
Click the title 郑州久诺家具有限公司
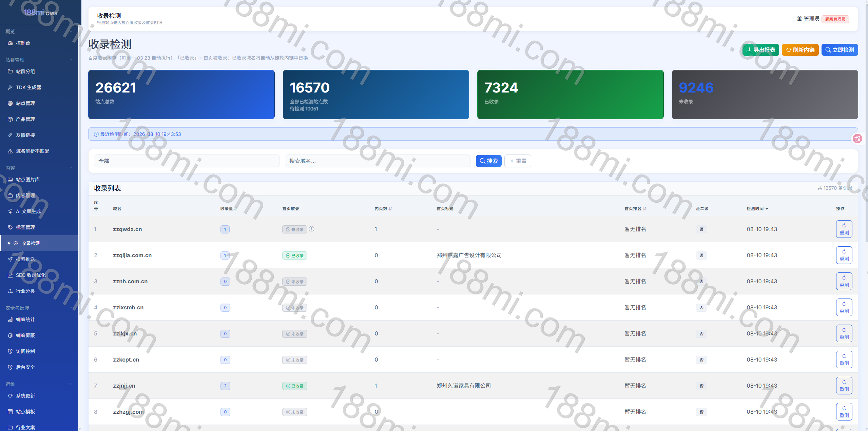coord(464,386)
